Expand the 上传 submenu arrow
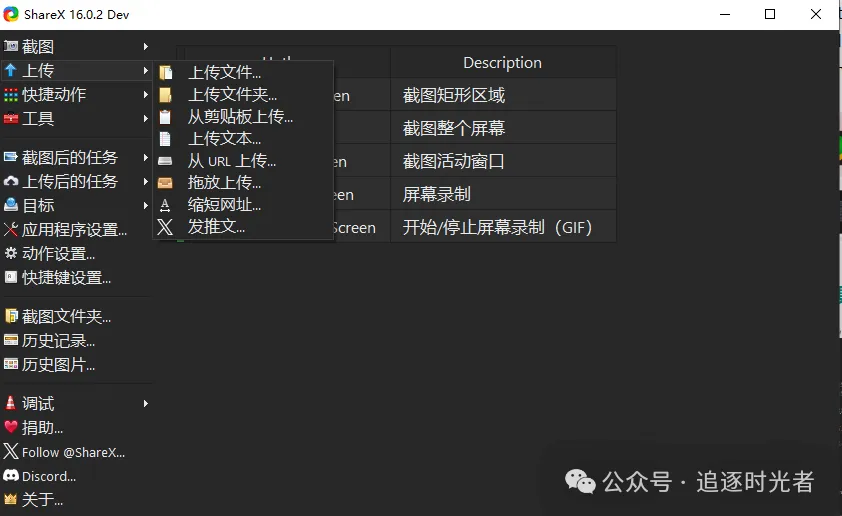842x516 pixels. click(146, 70)
